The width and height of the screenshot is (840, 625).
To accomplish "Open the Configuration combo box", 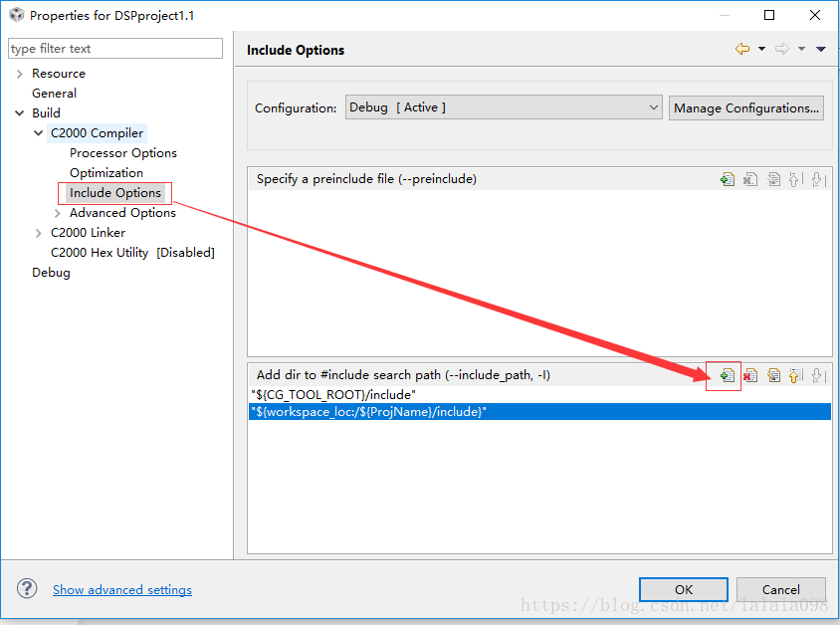I will point(504,107).
